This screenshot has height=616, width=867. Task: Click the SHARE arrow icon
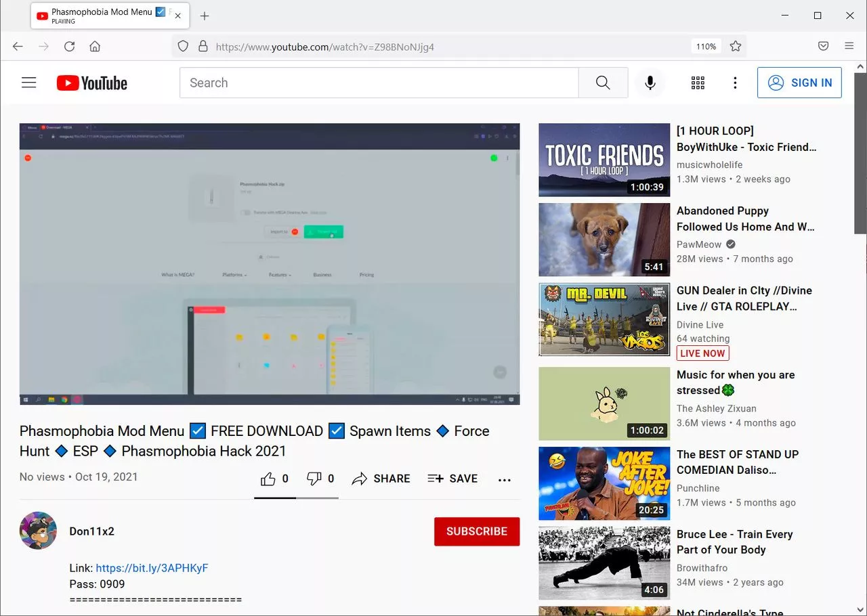[x=359, y=479]
